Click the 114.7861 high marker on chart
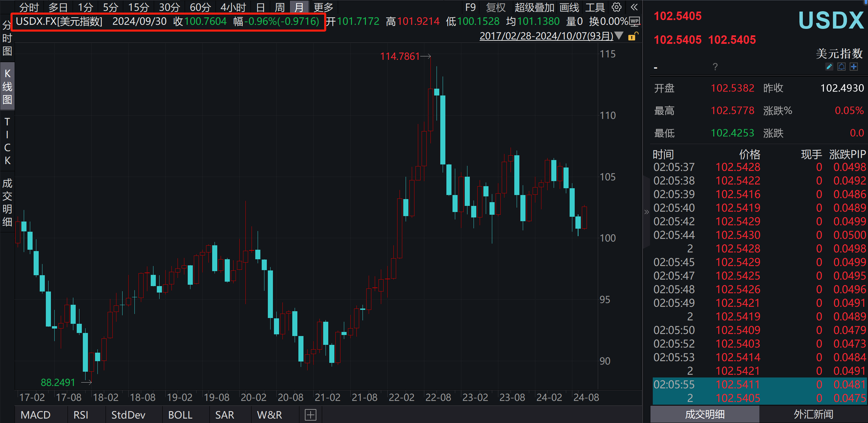This screenshot has height=423, width=868. tap(400, 56)
